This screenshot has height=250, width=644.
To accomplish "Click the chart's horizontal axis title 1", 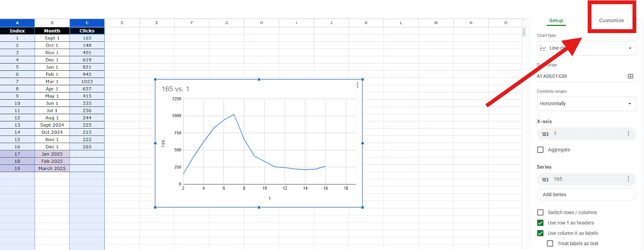I will (270, 199).
